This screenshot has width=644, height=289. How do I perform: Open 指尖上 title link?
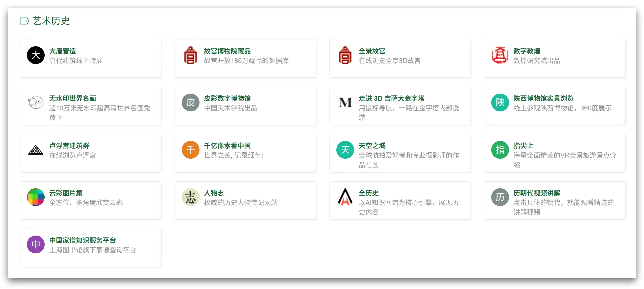pos(523,146)
